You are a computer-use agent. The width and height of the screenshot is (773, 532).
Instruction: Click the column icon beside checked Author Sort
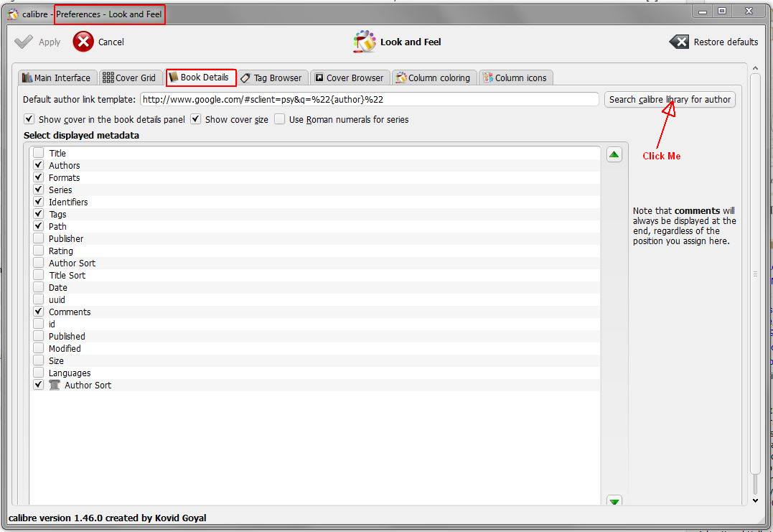55,385
